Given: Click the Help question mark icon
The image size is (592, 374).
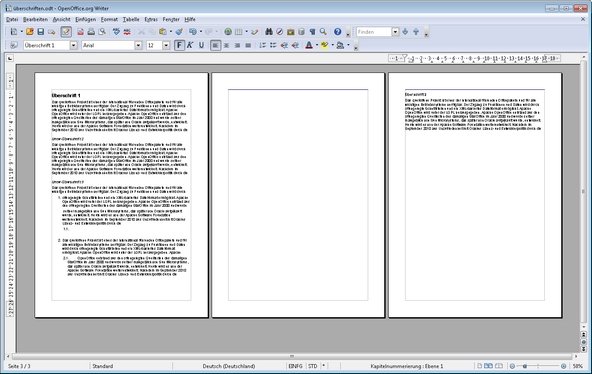Looking at the screenshot, I should 338,32.
